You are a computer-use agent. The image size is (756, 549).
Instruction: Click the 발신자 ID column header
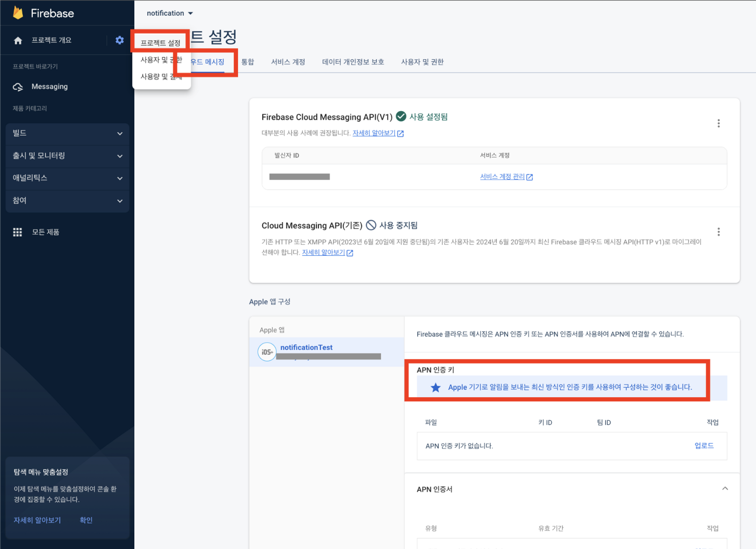(x=287, y=156)
